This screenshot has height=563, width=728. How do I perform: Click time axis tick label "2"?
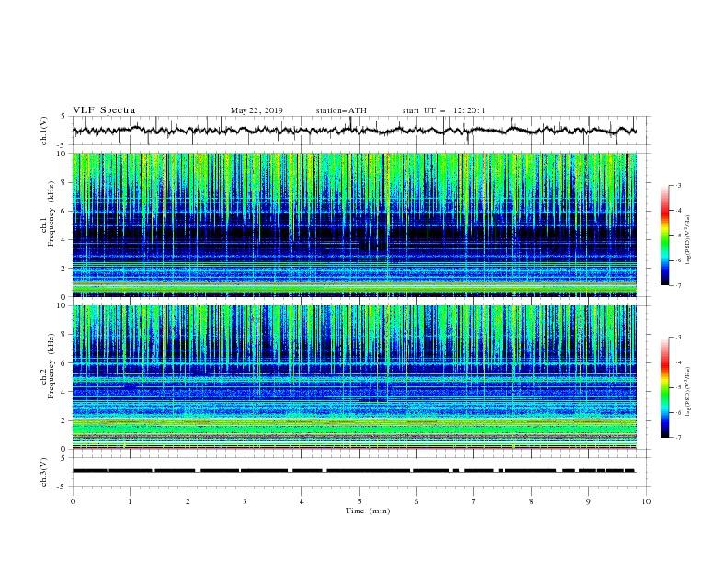[x=188, y=501]
